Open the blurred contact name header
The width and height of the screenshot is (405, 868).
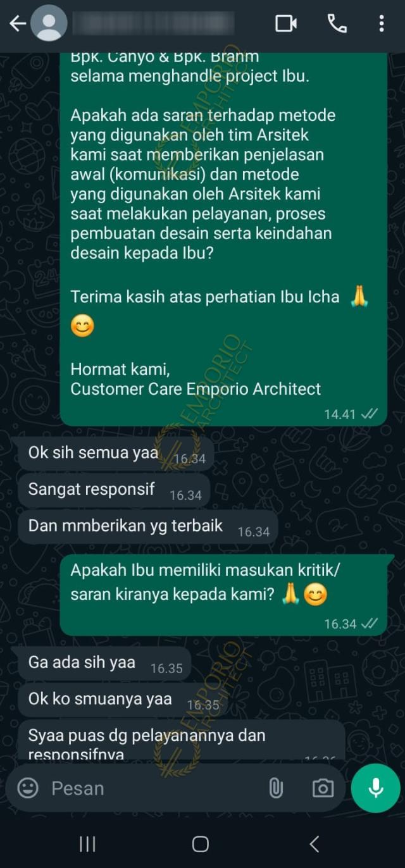[x=154, y=24]
